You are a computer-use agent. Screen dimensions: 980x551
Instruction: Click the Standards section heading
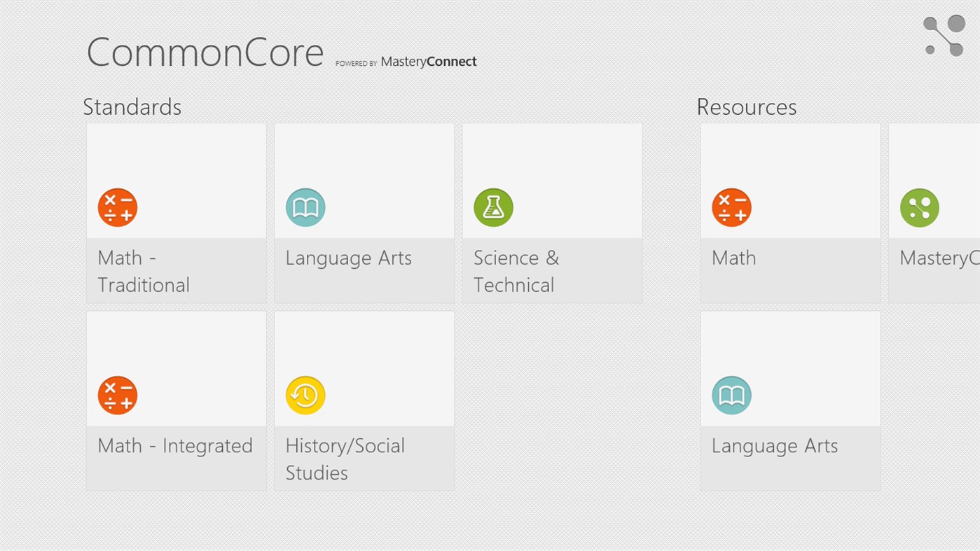pyautogui.click(x=132, y=106)
